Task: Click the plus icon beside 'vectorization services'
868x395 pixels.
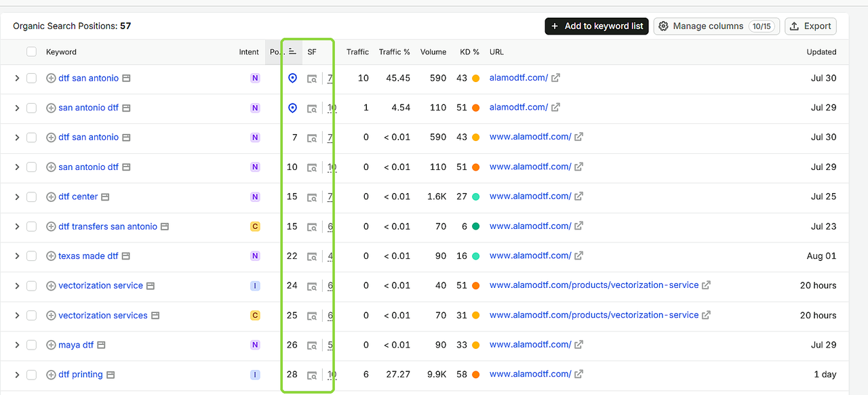Action: (x=51, y=316)
